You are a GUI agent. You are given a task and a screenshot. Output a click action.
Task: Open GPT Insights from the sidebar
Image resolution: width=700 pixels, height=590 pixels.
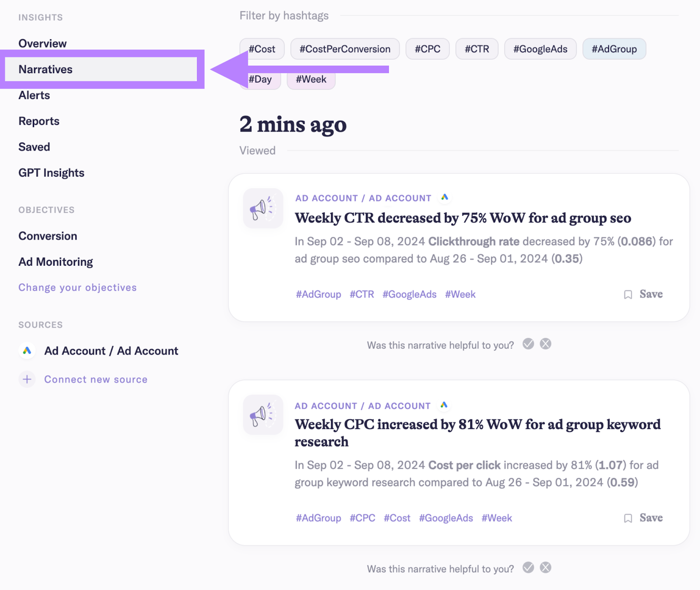pyautogui.click(x=51, y=173)
